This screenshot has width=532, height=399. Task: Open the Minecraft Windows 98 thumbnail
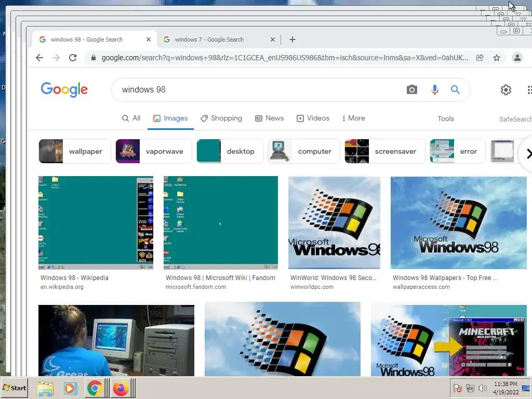tap(448, 340)
